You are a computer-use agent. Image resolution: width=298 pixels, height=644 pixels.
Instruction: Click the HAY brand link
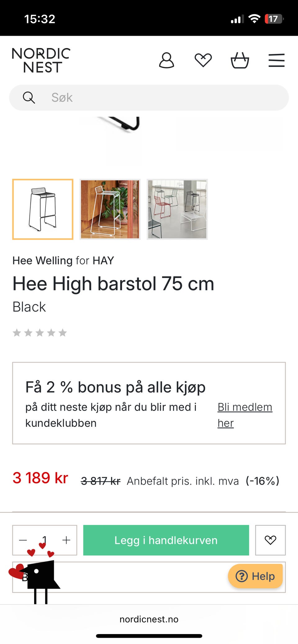pos(103,261)
